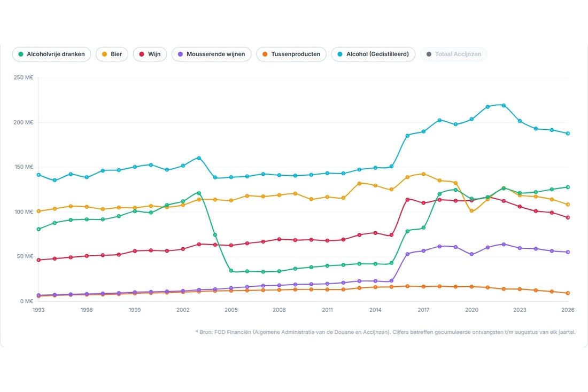Image resolution: width=588 pixels, height=392 pixels.
Task: Toggle Mousserende wijnen series visibility
Action: (212, 54)
